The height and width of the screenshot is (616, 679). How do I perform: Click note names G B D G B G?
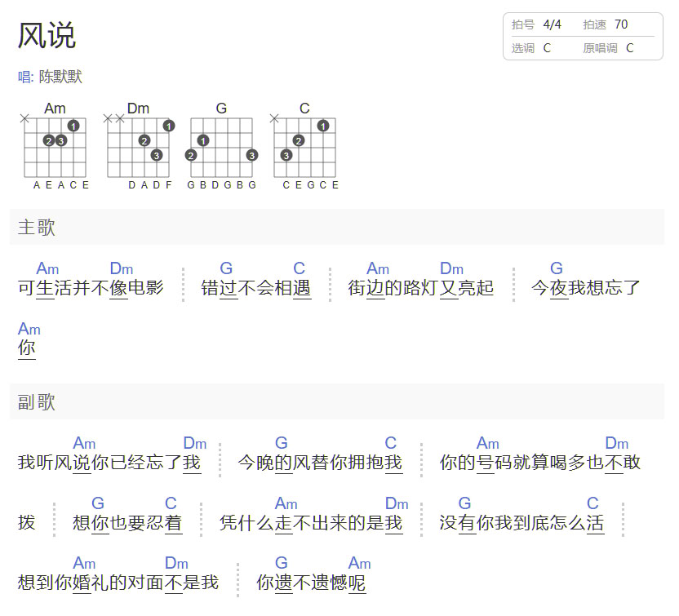click(x=222, y=185)
